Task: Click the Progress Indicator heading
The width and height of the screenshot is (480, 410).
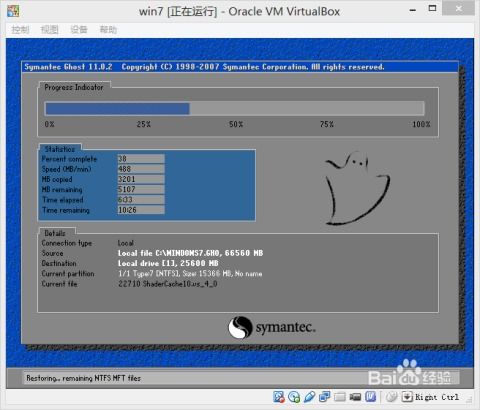Action: coord(74,87)
